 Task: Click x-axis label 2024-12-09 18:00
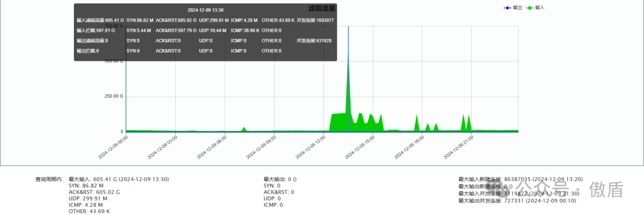coord(410,147)
